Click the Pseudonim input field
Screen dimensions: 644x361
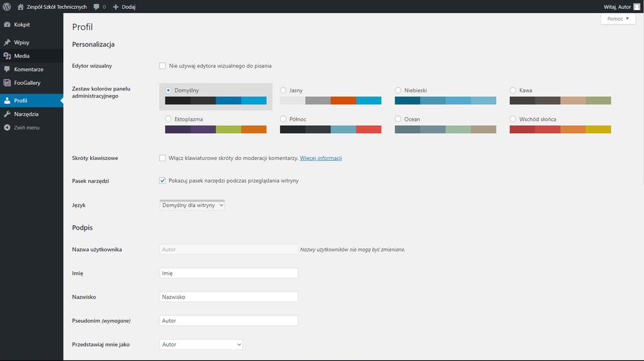click(229, 321)
